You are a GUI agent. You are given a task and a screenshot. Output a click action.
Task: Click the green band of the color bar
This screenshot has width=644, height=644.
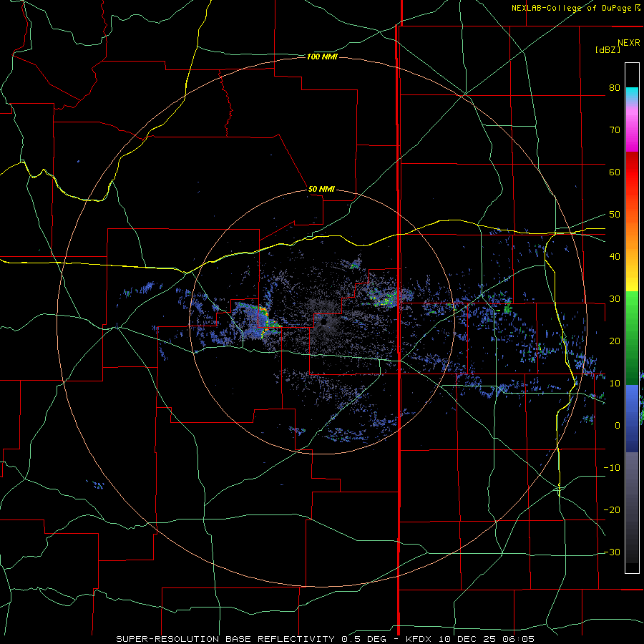(x=632, y=338)
